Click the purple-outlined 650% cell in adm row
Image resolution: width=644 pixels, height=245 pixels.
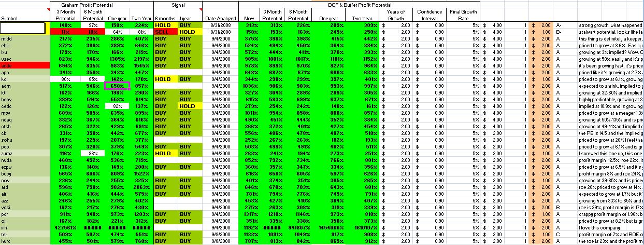117,86
